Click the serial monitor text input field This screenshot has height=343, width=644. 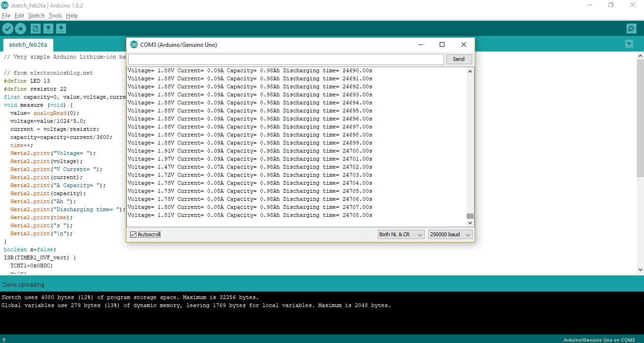pos(286,59)
